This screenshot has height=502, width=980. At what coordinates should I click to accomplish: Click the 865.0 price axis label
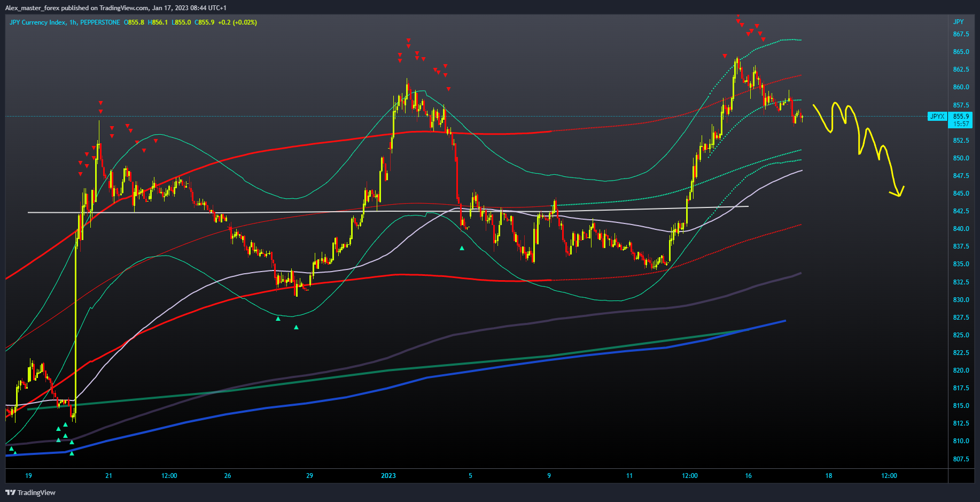(961, 52)
